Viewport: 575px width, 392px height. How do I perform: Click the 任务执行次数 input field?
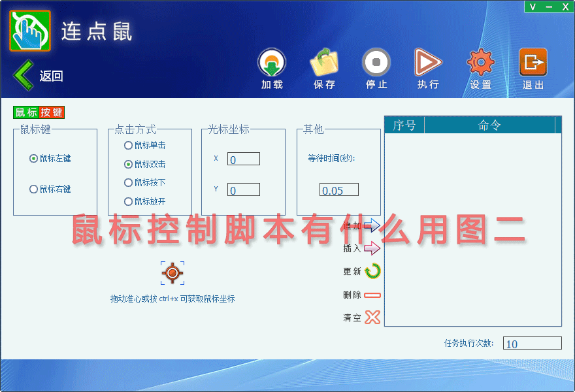point(532,343)
